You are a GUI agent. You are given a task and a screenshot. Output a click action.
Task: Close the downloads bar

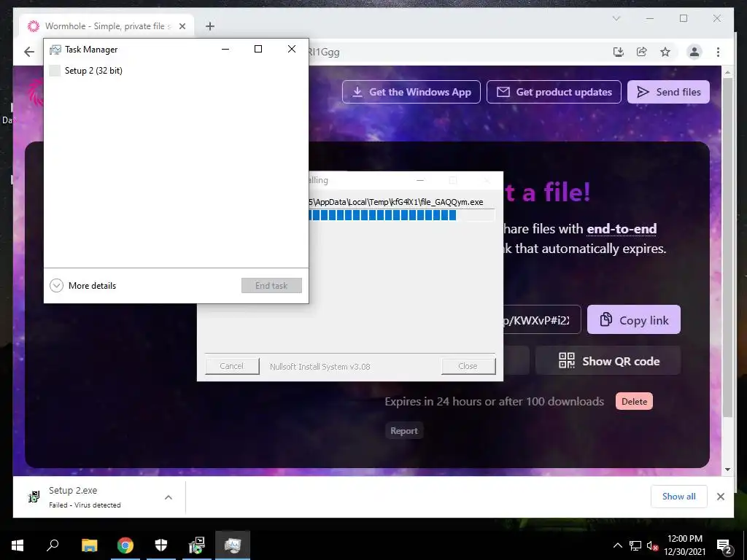coord(720,497)
